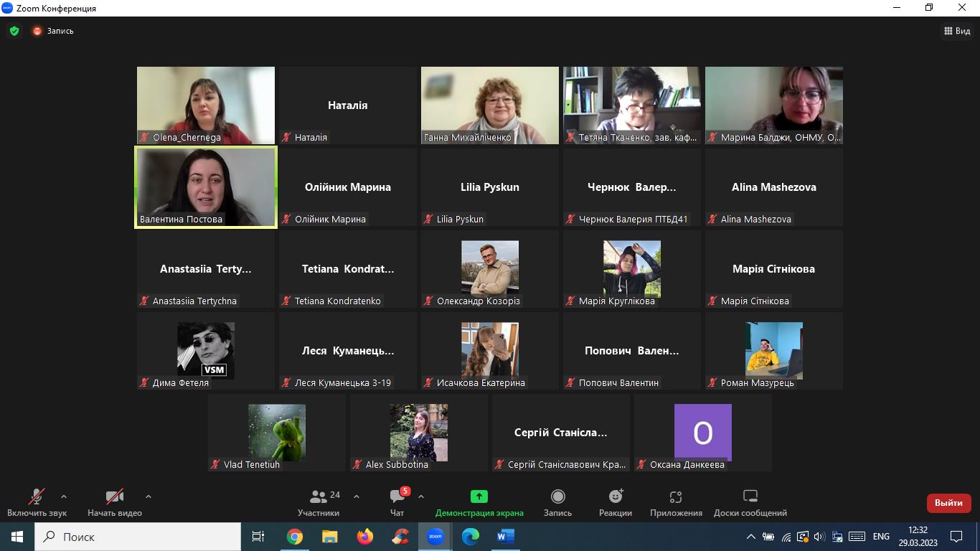Open Приложения apps panel

(676, 502)
